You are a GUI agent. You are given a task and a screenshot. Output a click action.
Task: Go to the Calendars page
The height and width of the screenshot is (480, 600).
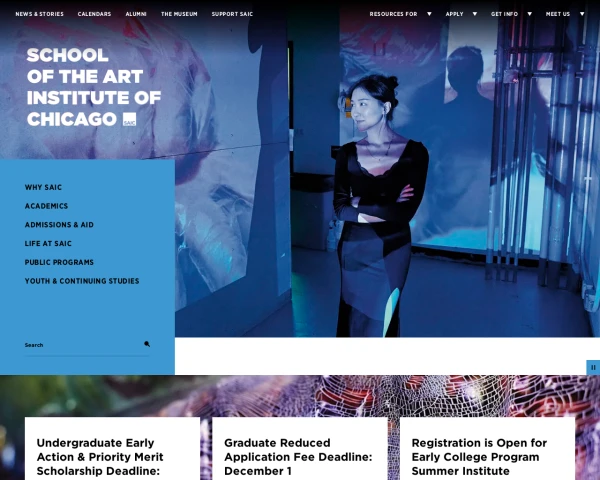94,14
